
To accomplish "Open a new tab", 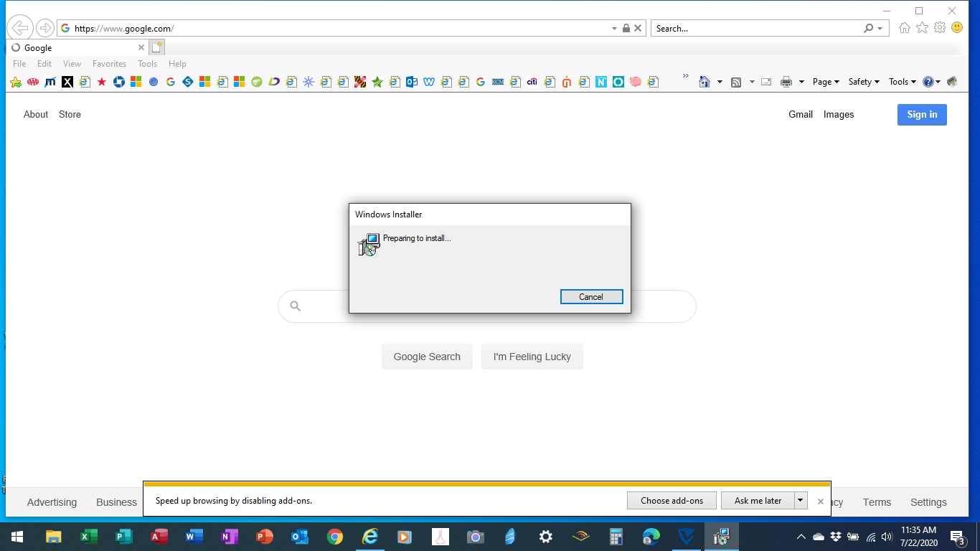I will coord(157,48).
